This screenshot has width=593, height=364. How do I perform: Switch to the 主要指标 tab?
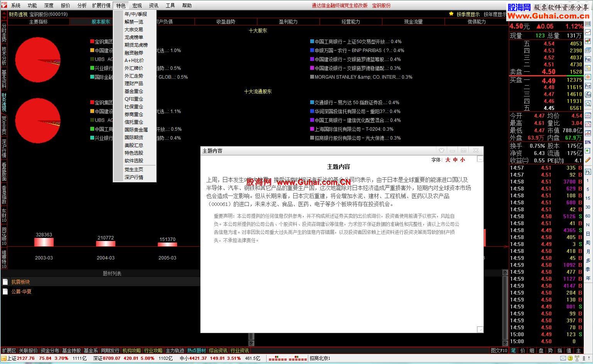coord(39,22)
